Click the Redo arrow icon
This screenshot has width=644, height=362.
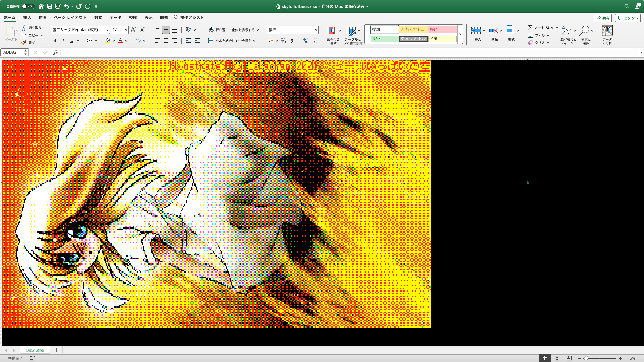(79, 6)
